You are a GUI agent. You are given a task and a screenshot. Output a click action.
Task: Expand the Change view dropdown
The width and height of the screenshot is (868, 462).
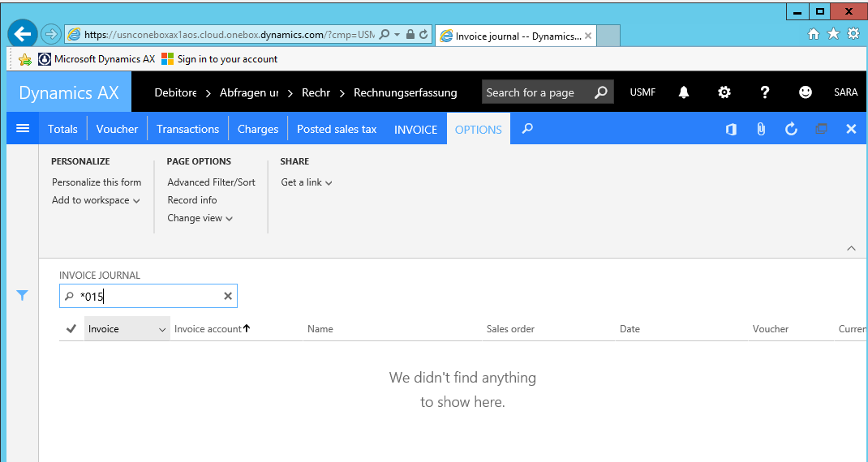[x=200, y=218]
